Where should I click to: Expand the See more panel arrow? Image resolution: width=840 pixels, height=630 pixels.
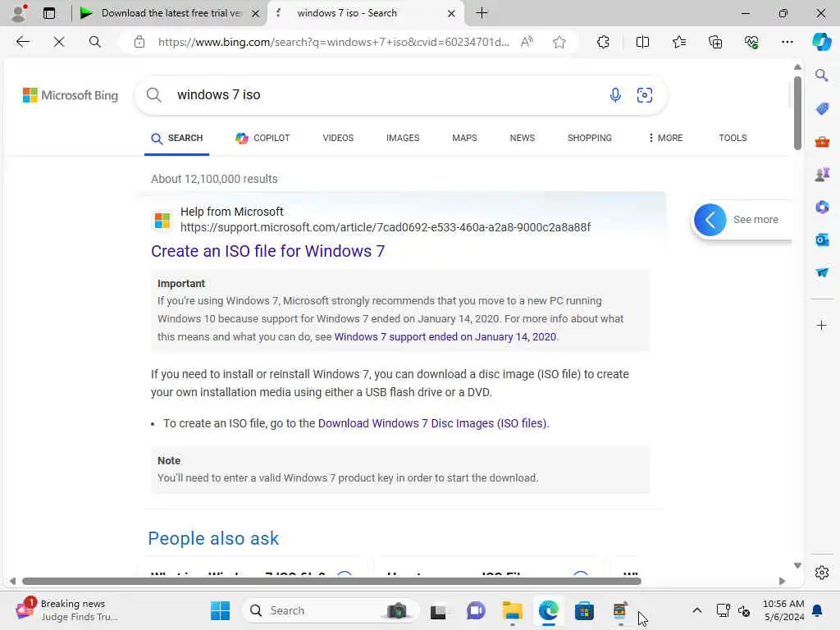click(x=710, y=220)
